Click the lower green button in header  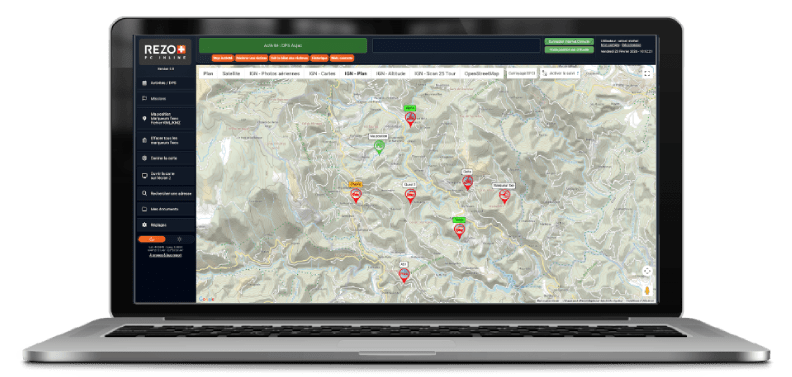pyautogui.click(x=569, y=50)
